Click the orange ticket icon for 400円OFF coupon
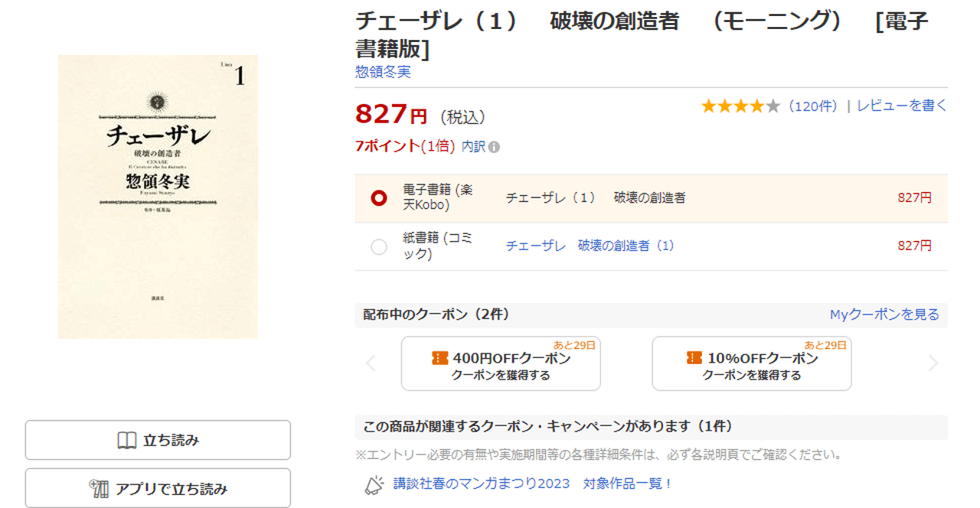Image resolution: width=980 pixels, height=508 pixels. pos(440,358)
